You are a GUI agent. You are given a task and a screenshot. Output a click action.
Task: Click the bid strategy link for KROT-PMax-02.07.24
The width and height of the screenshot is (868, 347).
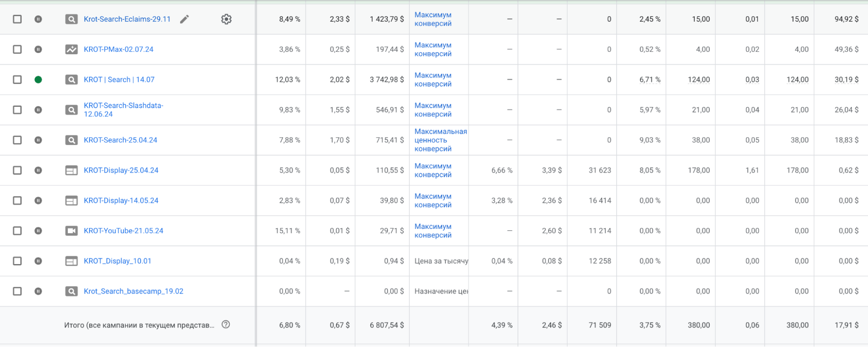tap(433, 50)
